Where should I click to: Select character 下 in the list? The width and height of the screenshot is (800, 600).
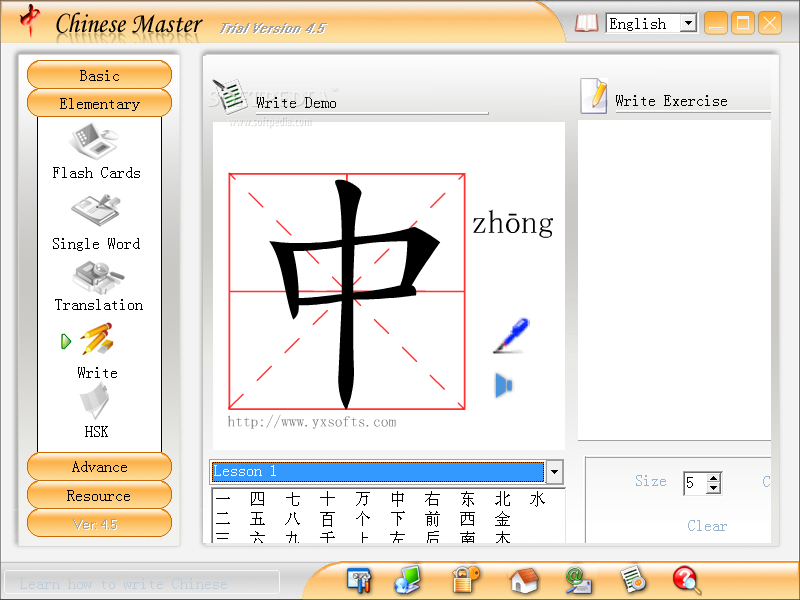click(397, 519)
